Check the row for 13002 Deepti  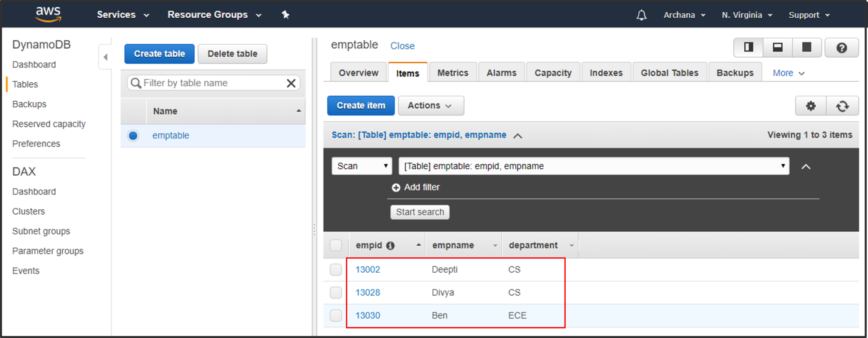click(336, 270)
